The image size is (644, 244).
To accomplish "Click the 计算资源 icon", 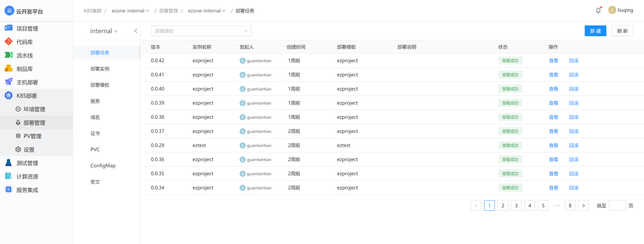I will click(9, 177).
